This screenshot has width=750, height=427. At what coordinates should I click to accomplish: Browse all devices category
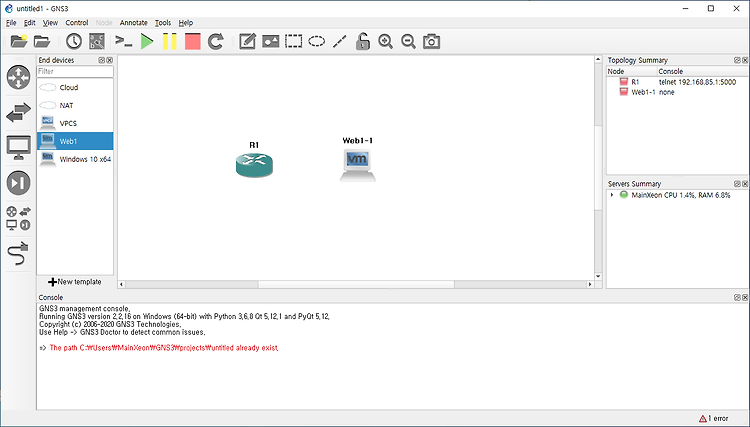pyautogui.click(x=19, y=218)
